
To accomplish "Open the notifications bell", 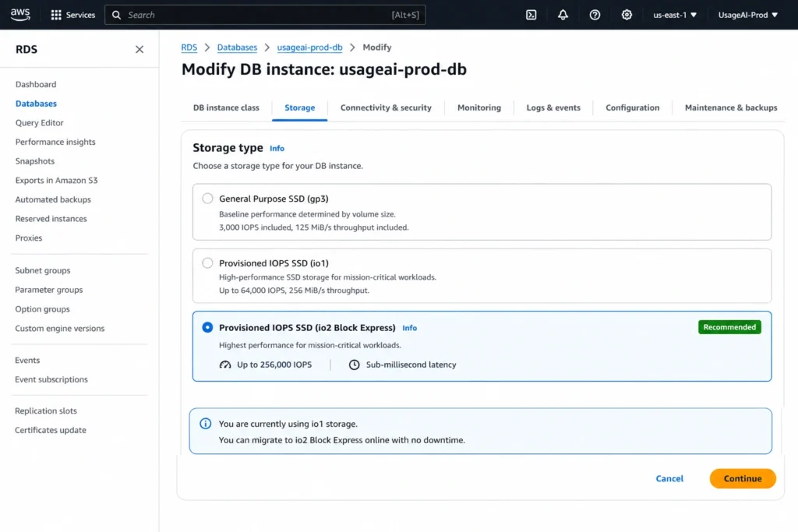I will [x=563, y=15].
